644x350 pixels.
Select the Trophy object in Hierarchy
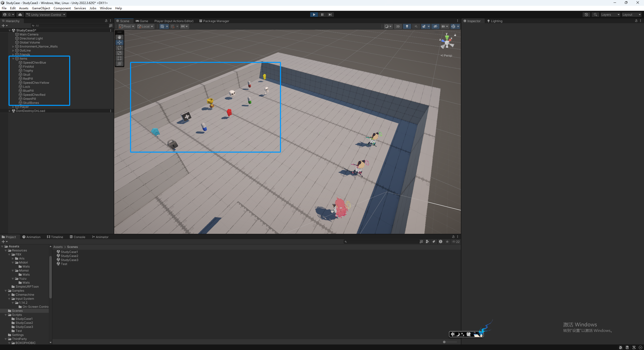pyautogui.click(x=28, y=71)
